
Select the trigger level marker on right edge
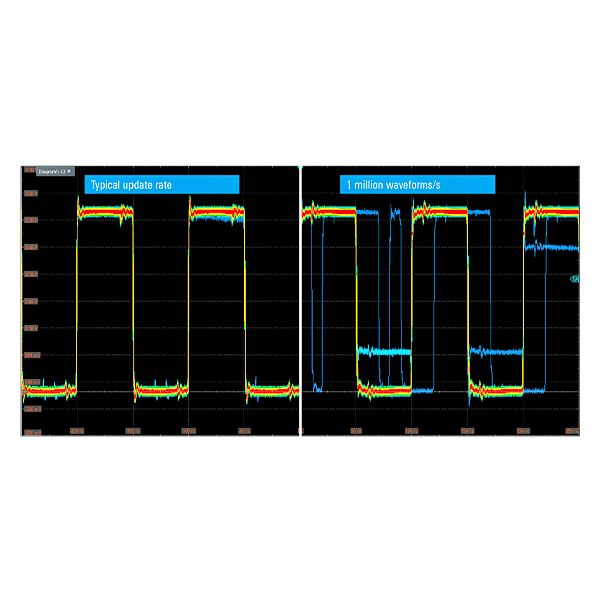point(575,279)
